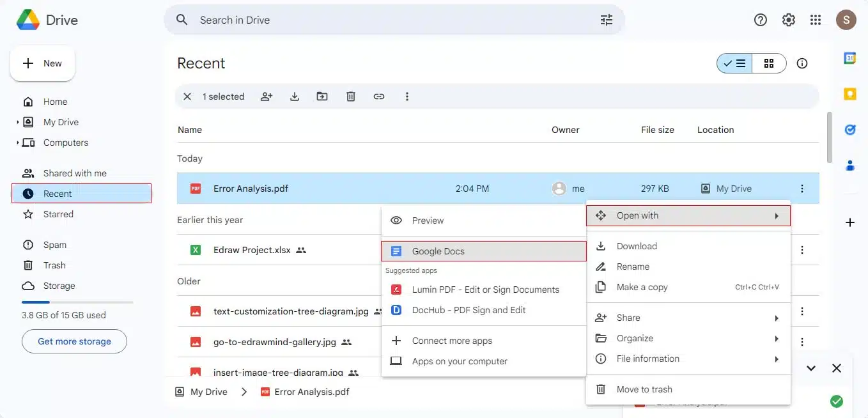868x418 pixels.
Task: Sort by Name column header
Action: [x=190, y=130]
